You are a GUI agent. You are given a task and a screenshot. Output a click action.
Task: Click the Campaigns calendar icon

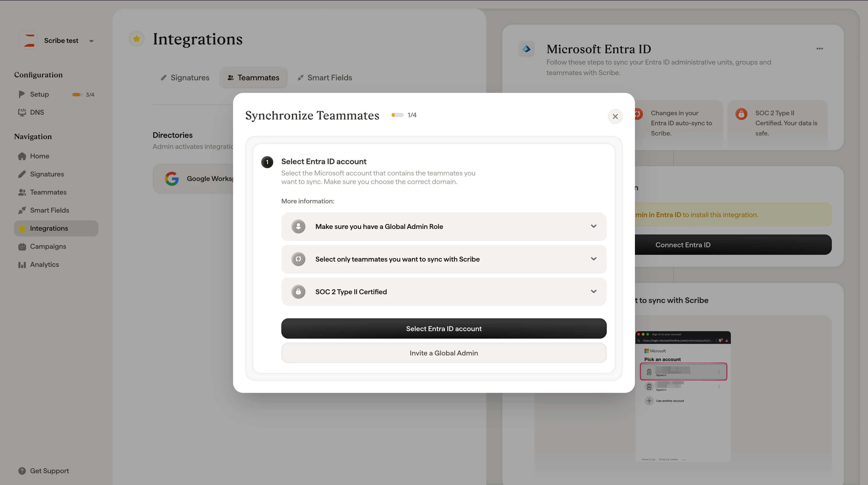[22, 247]
